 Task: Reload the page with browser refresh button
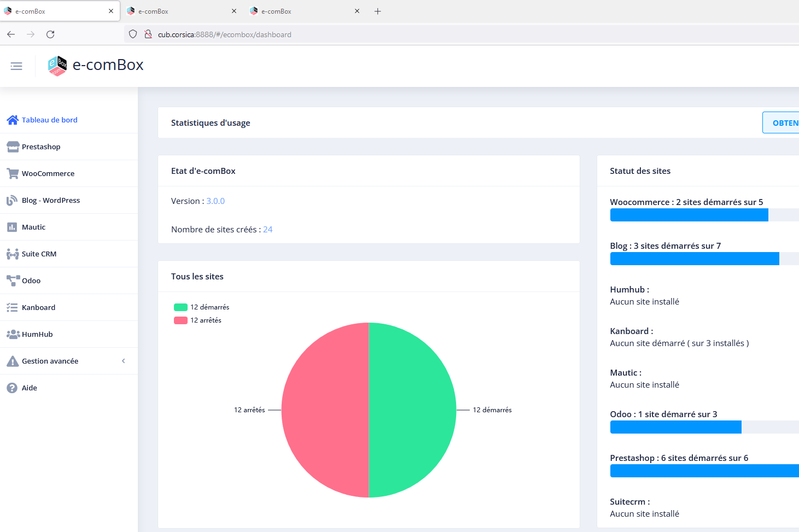click(x=50, y=34)
